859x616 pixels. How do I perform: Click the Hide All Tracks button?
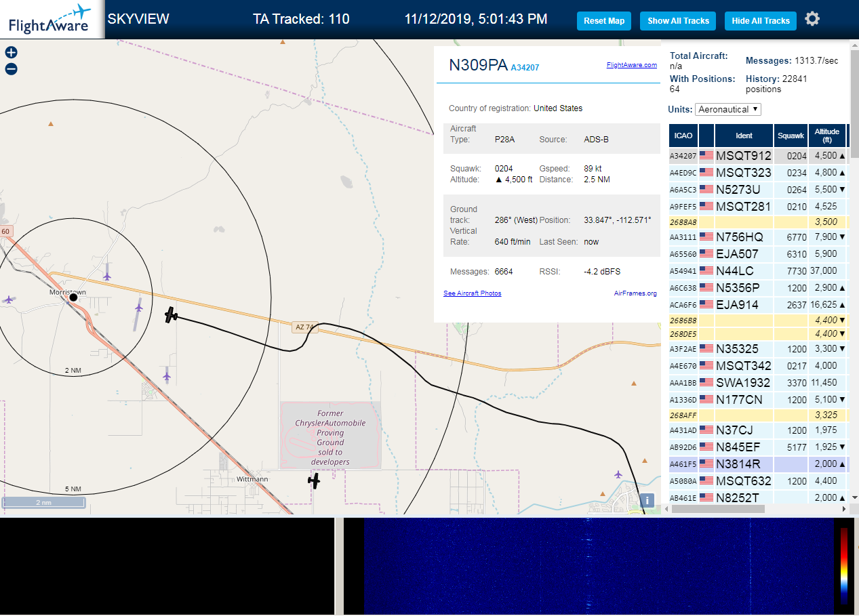click(761, 21)
